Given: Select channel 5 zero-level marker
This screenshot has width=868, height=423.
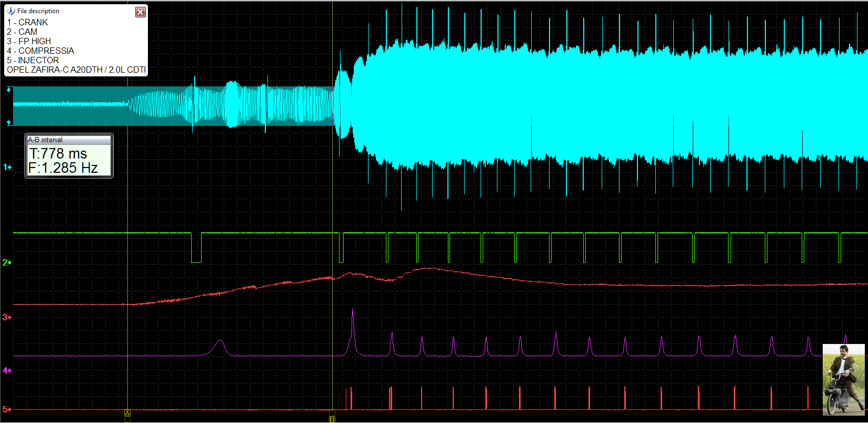Looking at the screenshot, I should click(x=7, y=409).
